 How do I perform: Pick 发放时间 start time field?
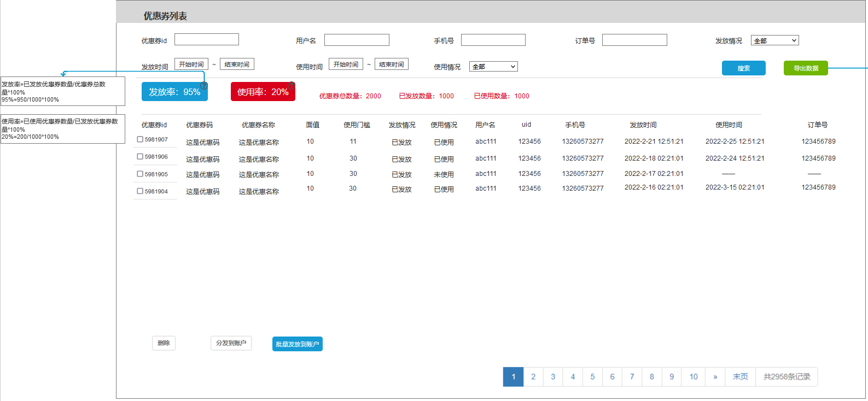[x=191, y=64]
